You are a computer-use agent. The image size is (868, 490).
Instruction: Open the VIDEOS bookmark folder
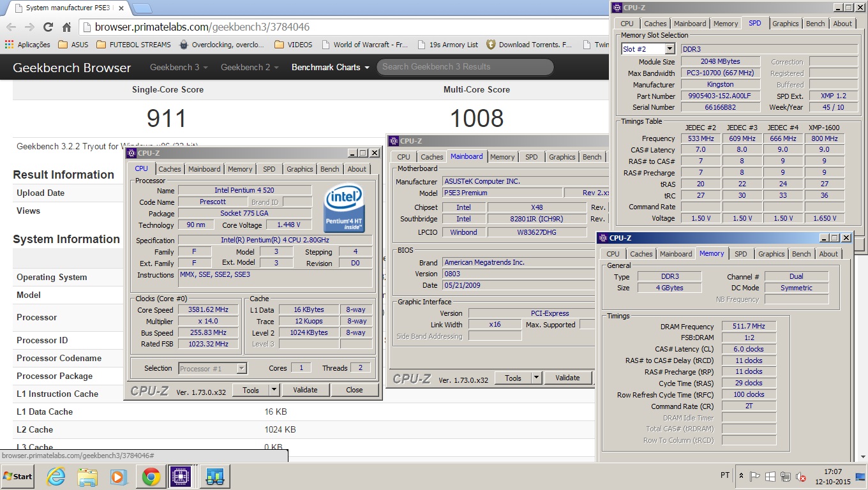[293, 45]
